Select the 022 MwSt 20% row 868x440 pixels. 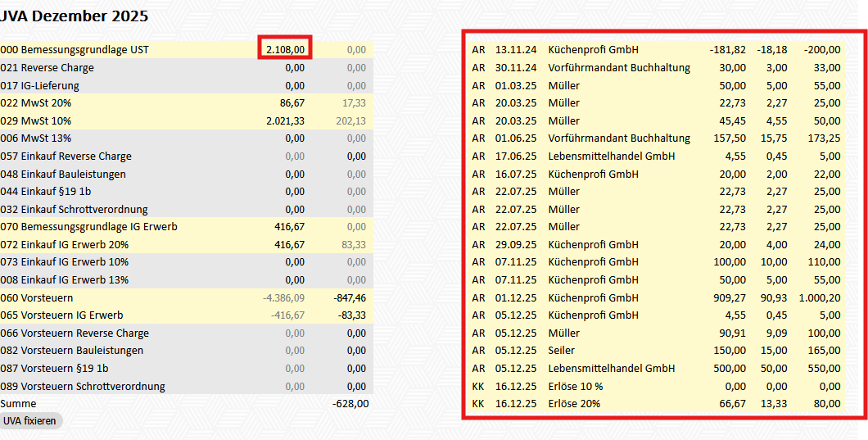(37, 103)
